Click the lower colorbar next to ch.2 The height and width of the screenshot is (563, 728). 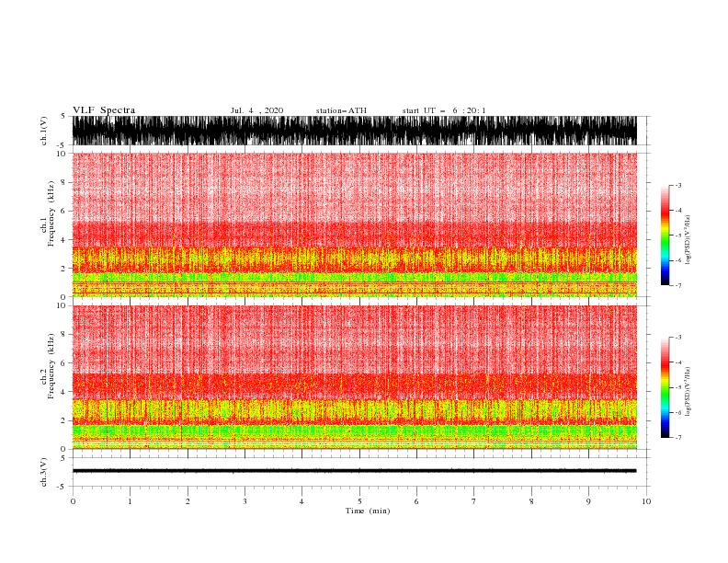tap(665, 387)
